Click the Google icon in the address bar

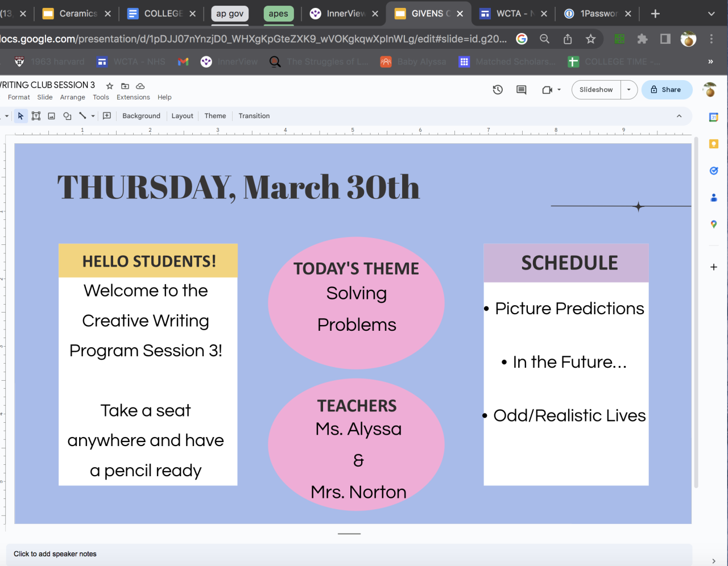tap(522, 39)
